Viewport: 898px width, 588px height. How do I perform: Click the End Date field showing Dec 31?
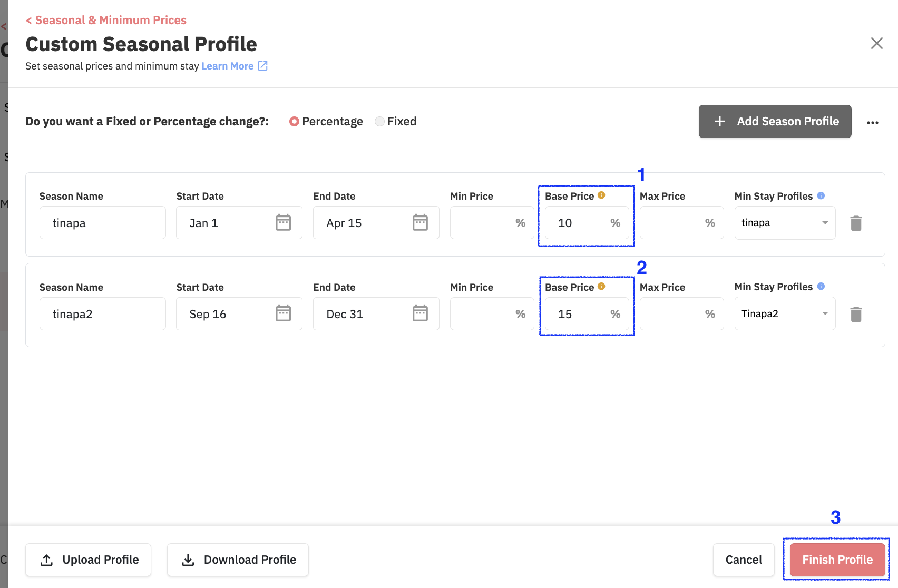pyautogui.click(x=376, y=314)
